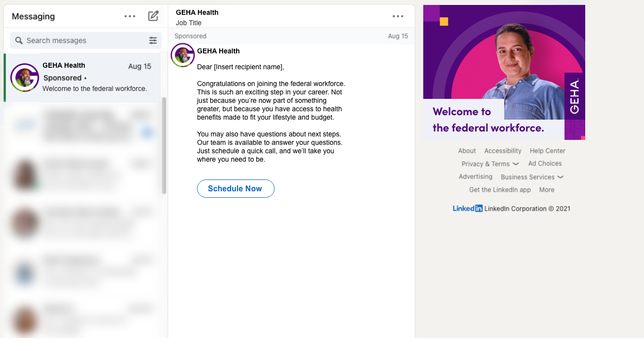Image resolution: width=644 pixels, height=351 pixels.
Task: Open the Advertising link
Action: pyautogui.click(x=476, y=176)
